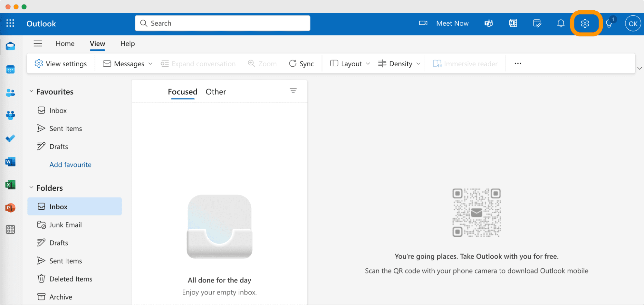The width and height of the screenshot is (644, 305).
Task: Select the View tab
Action: [x=97, y=43]
